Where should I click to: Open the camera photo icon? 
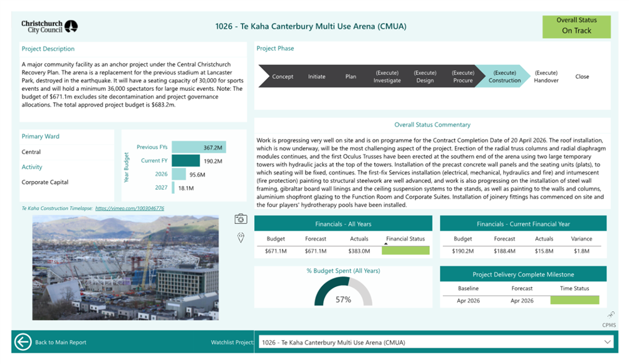pyautogui.click(x=241, y=219)
